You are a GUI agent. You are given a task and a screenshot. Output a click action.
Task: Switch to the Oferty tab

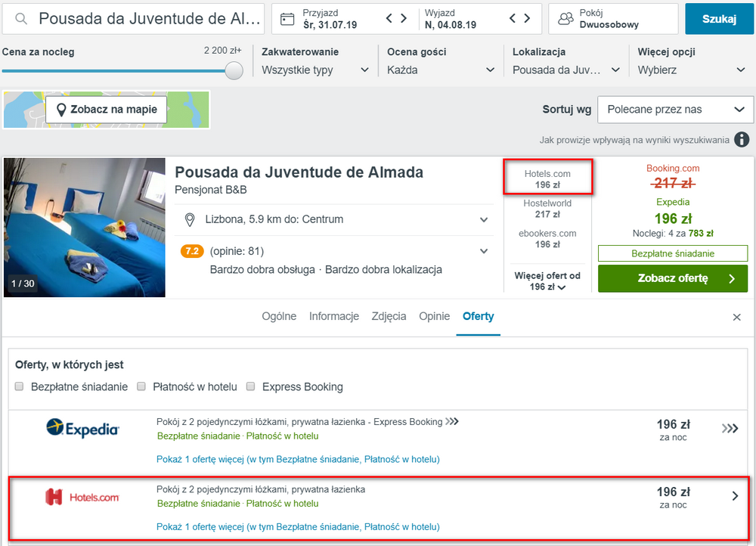[x=479, y=316]
